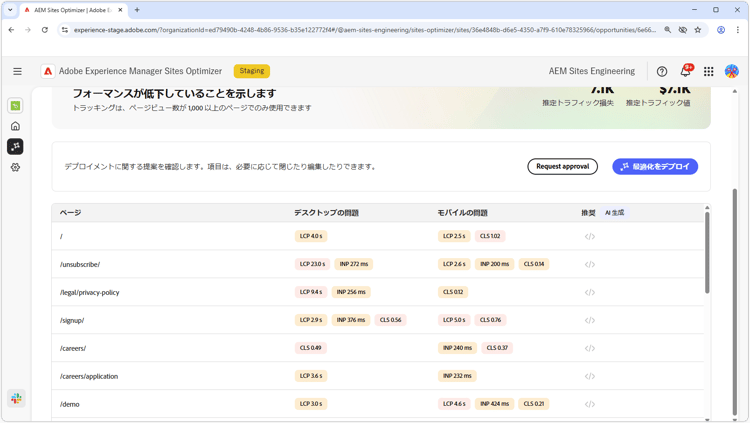Open the user profile avatar
This screenshot has width=750, height=423.
(732, 71)
